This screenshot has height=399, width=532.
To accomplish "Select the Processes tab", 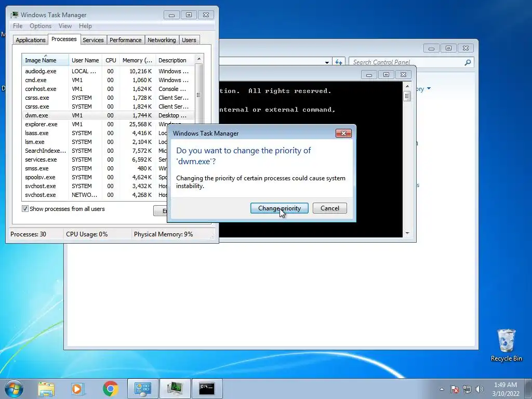I will (x=64, y=39).
